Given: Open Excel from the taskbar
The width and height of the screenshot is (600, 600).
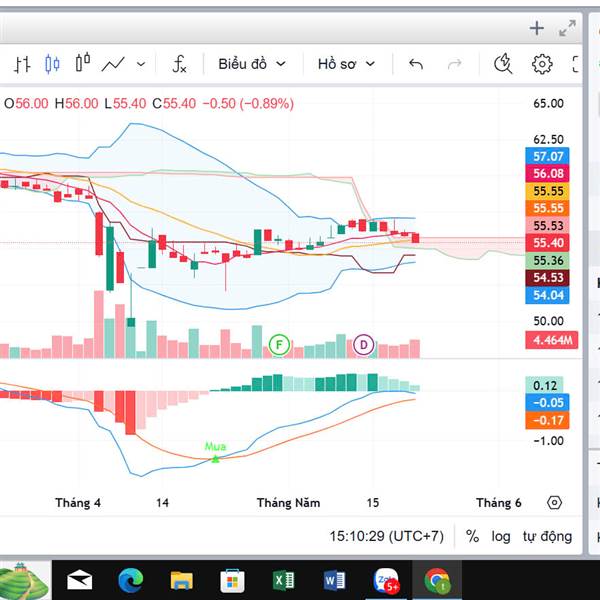Looking at the screenshot, I should click(283, 580).
